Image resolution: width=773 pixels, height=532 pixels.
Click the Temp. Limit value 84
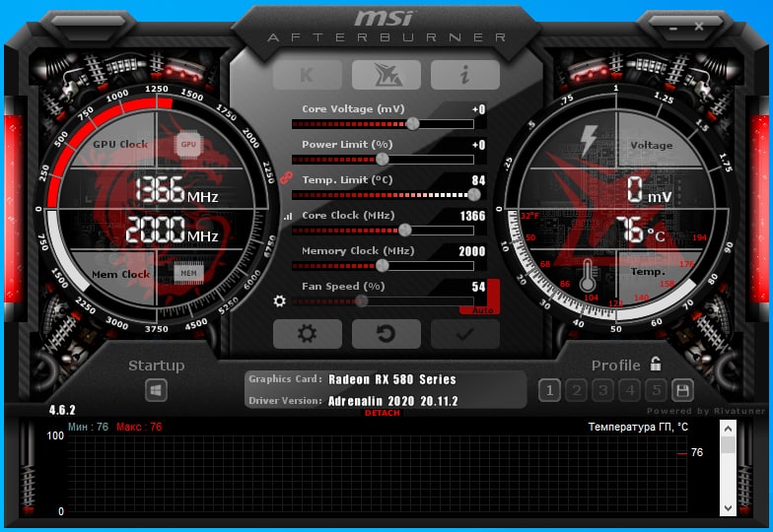click(478, 180)
